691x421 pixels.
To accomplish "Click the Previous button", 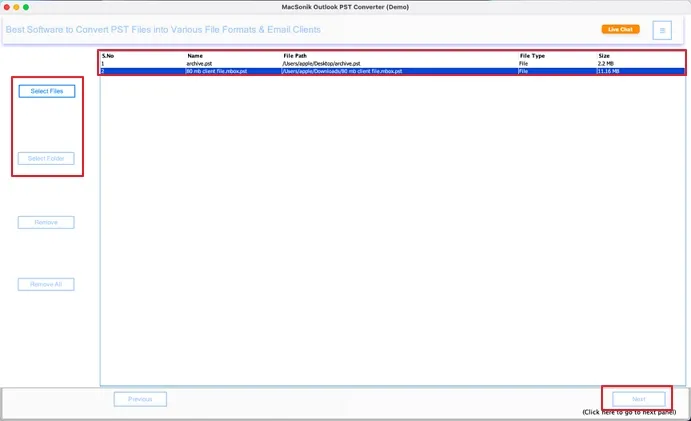I will [140, 399].
